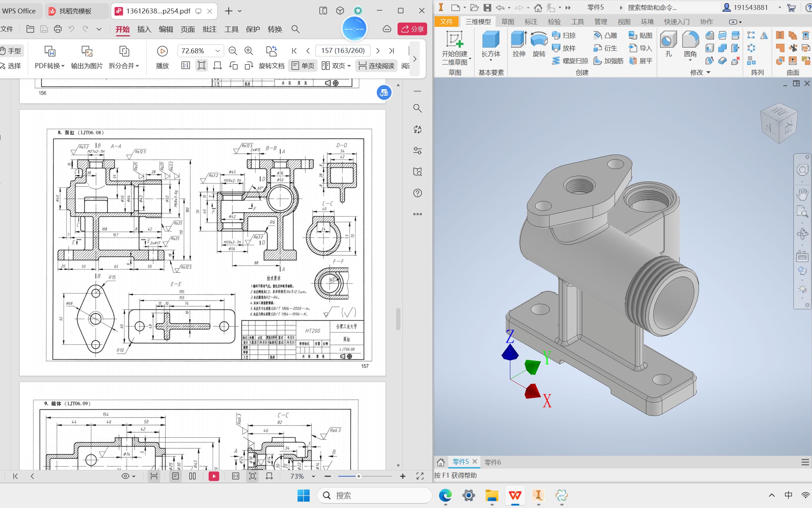The width and height of the screenshot is (812, 508).
Task: Click 输出为图片 button
Action: tap(87, 56)
